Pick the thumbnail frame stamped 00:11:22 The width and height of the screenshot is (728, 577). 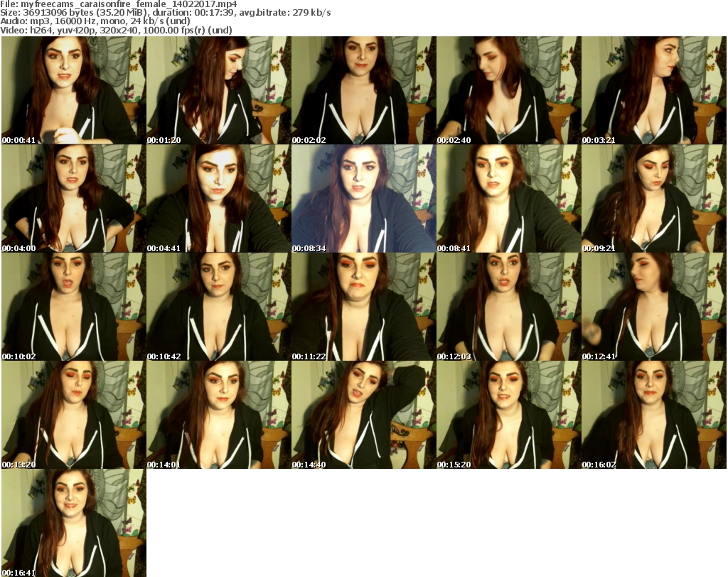tap(363, 307)
